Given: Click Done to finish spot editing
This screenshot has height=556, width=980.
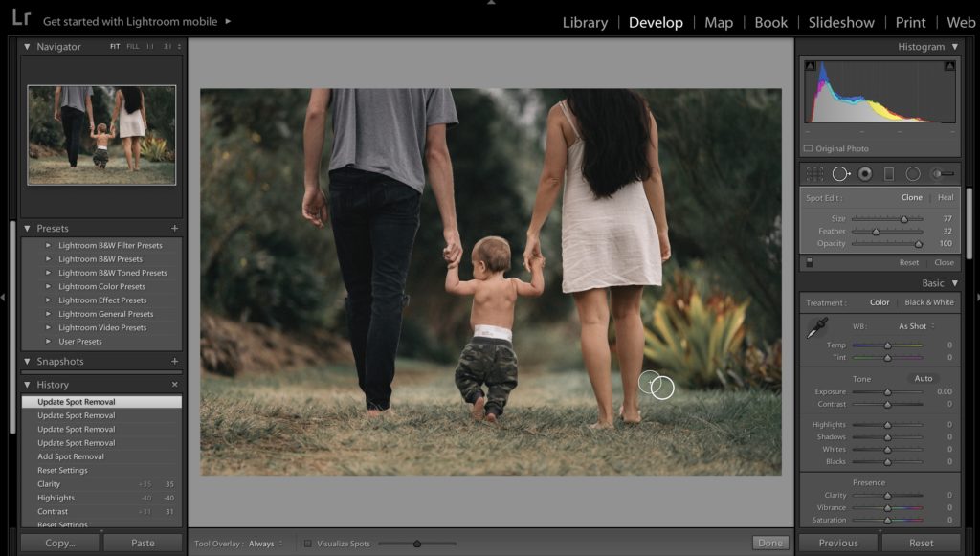Looking at the screenshot, I should click(770, 543).
